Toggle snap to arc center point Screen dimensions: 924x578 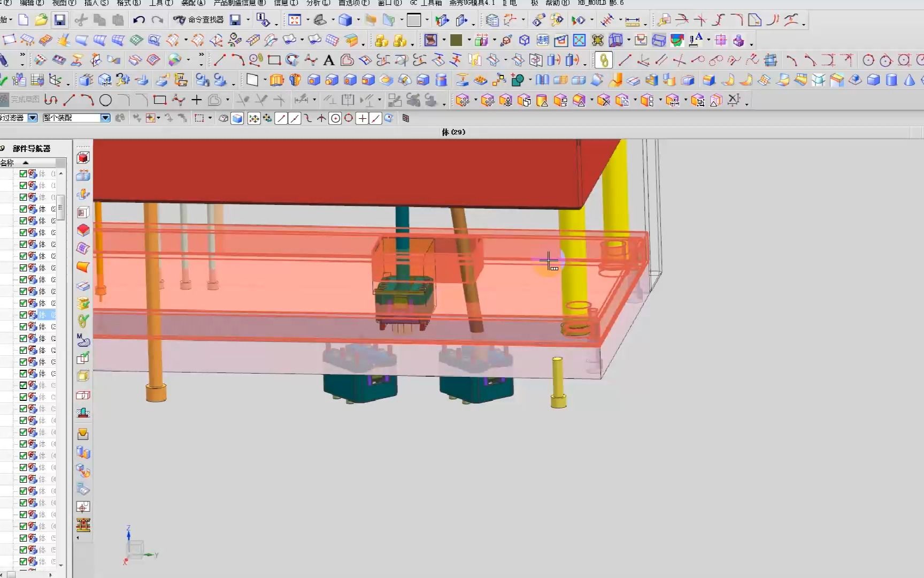pyautogui.click(x=335, y=118)
